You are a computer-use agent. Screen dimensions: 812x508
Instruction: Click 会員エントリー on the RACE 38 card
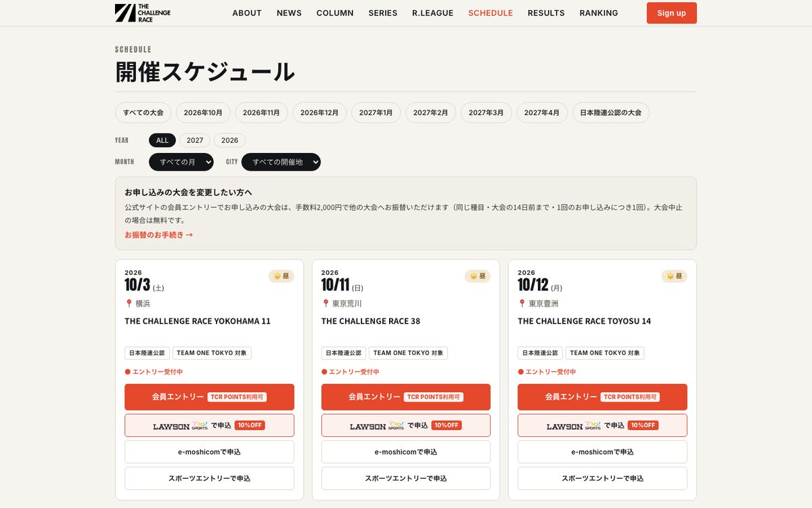click(x=406, y=397)
